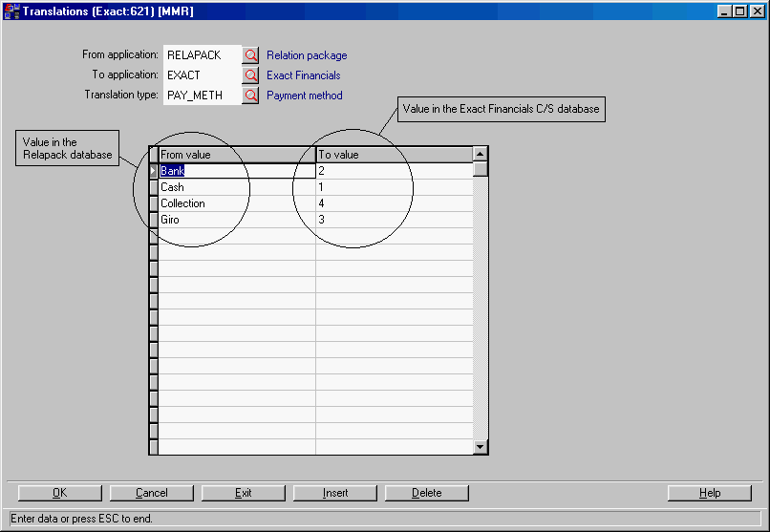Click the Insert button
770x532 pixels.
click(x=335, y=493)
